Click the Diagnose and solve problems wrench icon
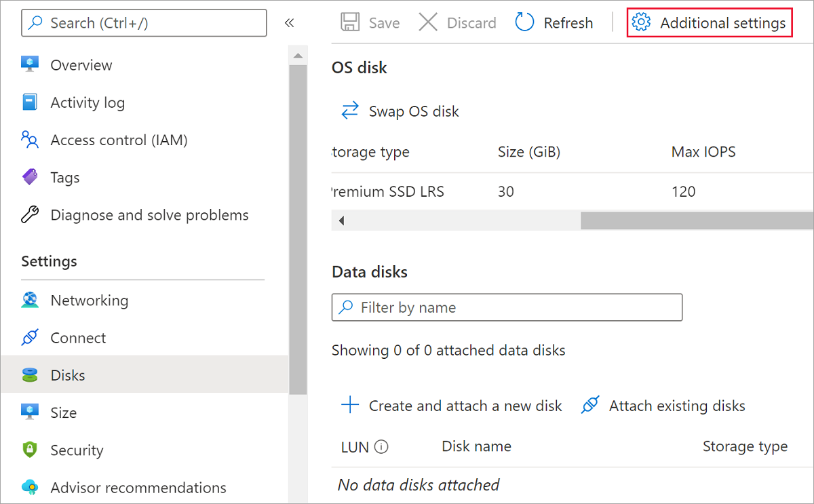814x504 pixels. pos(30,214)
